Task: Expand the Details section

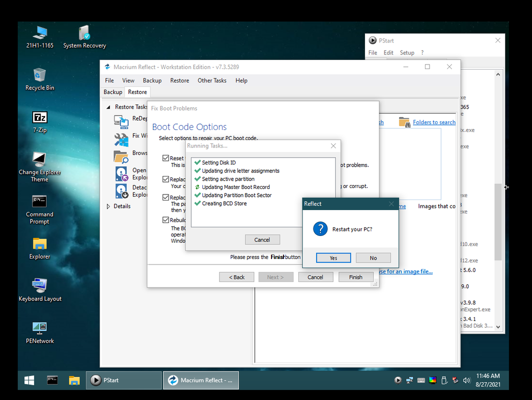Action: pos(108,206)
